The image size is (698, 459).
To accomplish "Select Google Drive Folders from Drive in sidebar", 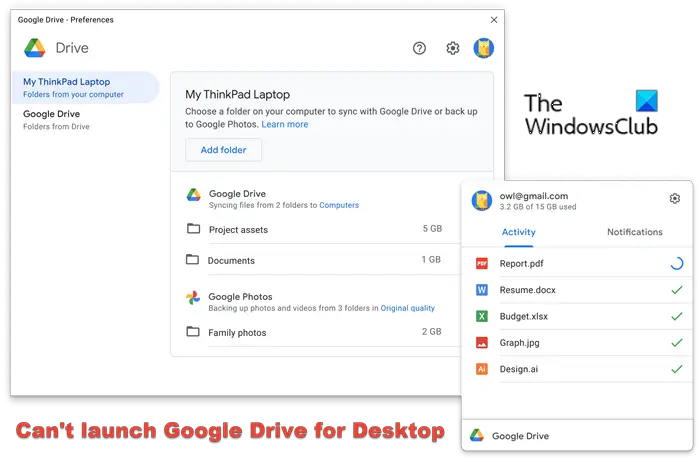I will (85, 120).
